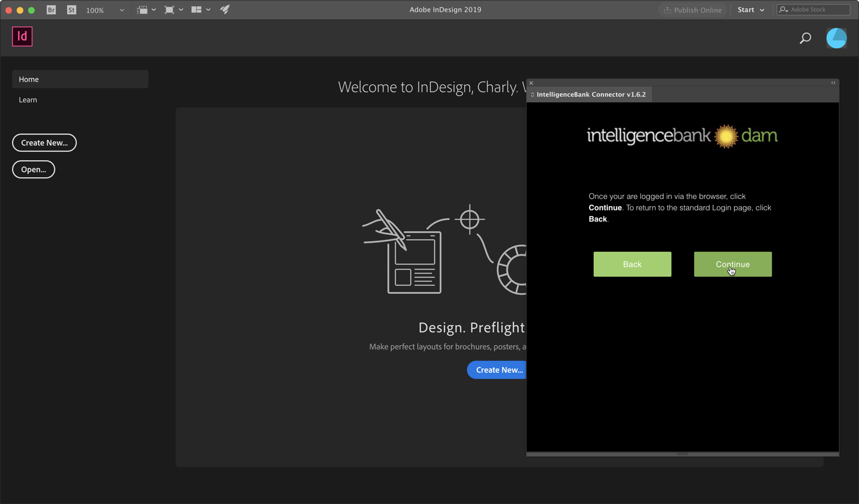This screenshot has height=504, width=859.
Task: Collapse the panel with double-arrow icon
Action: (x=833, y=83)
